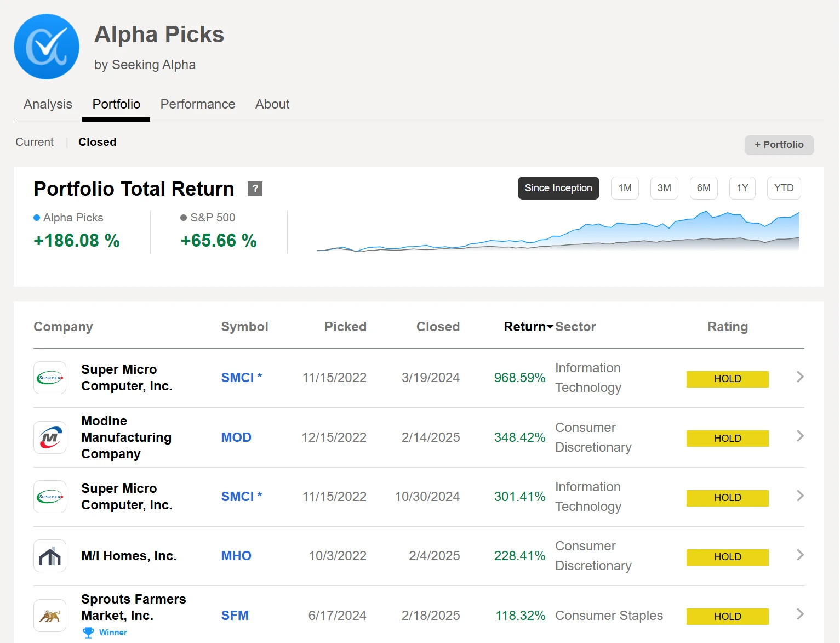Click the yellow HOLD rating for Sprouts
Image resolution: width=840 pixels, height=643 pixels.
(727, 617)
